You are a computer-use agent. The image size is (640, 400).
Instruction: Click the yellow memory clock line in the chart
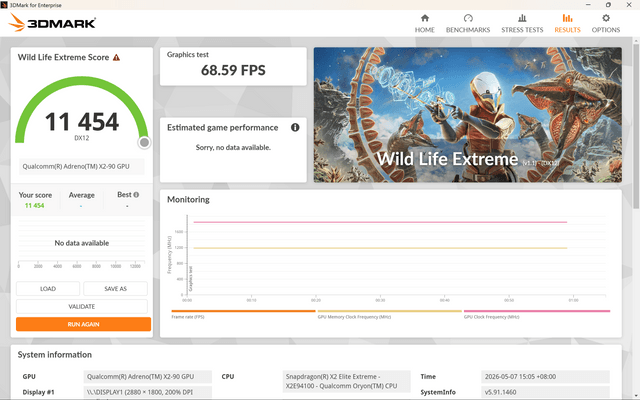[x=380, y=248]
